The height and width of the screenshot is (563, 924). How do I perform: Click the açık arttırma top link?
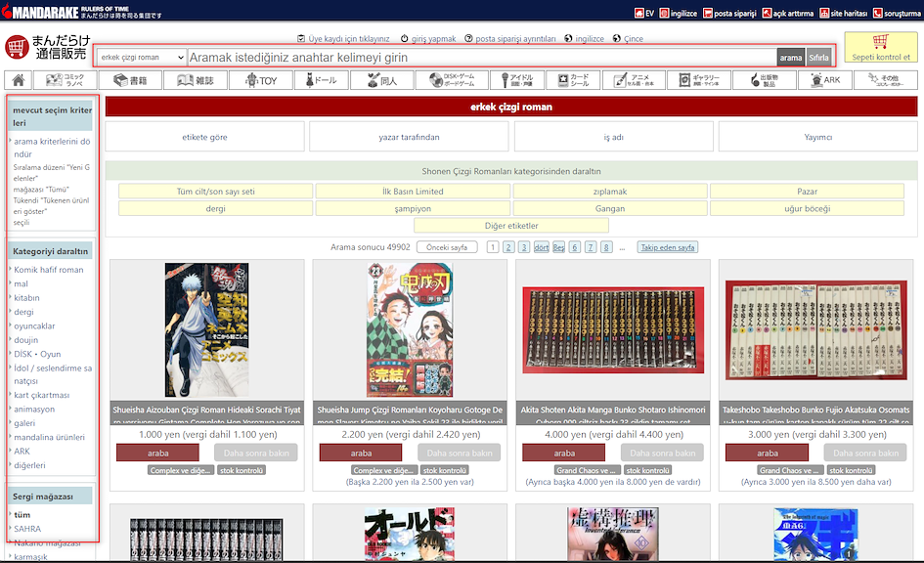788,13
